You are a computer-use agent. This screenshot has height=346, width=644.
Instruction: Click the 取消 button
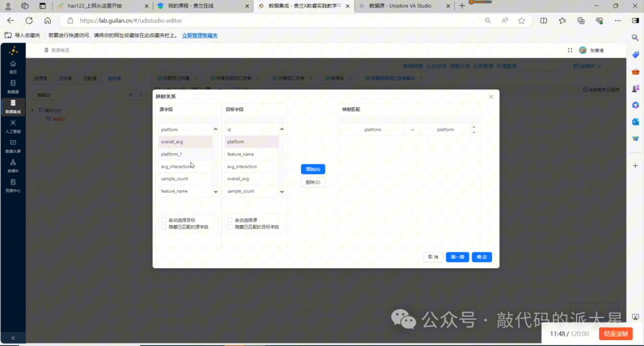tap(434, 257)
